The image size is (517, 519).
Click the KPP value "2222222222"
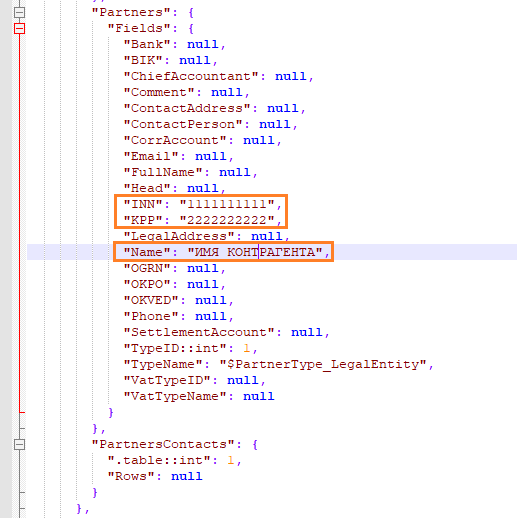(x=227, y=220)
